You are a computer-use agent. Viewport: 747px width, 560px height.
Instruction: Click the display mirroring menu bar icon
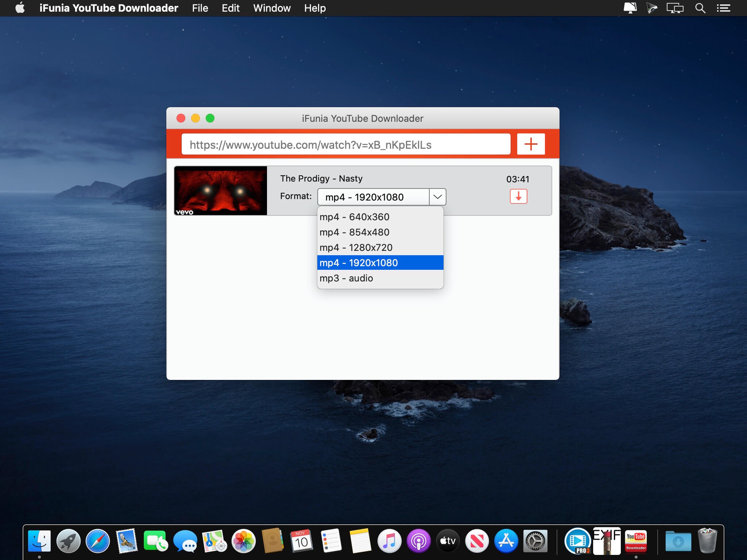click(675, 8)
